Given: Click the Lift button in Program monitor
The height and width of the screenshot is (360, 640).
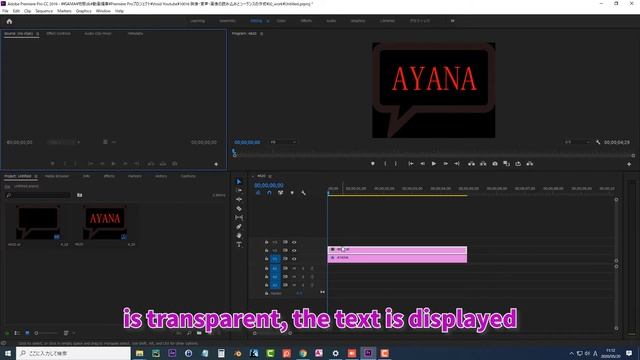Looking at the screenshot, I should pyautogui.click(x=471, y=164).
